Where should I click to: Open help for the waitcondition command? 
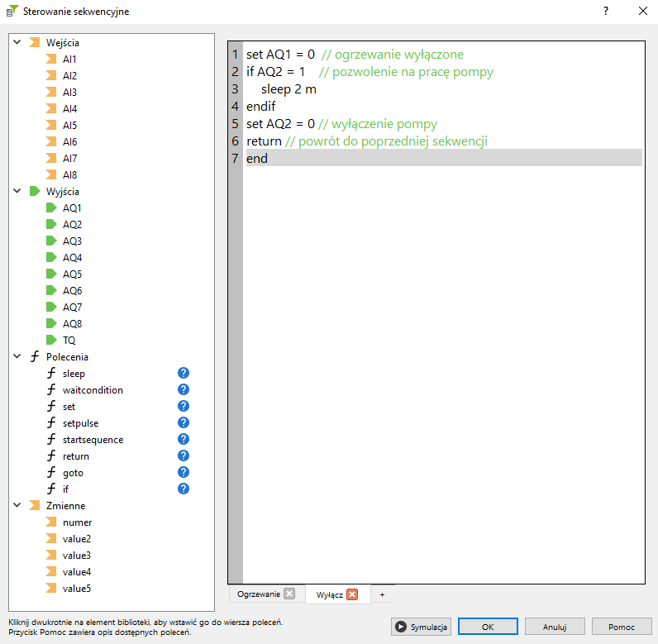(184, 390)
